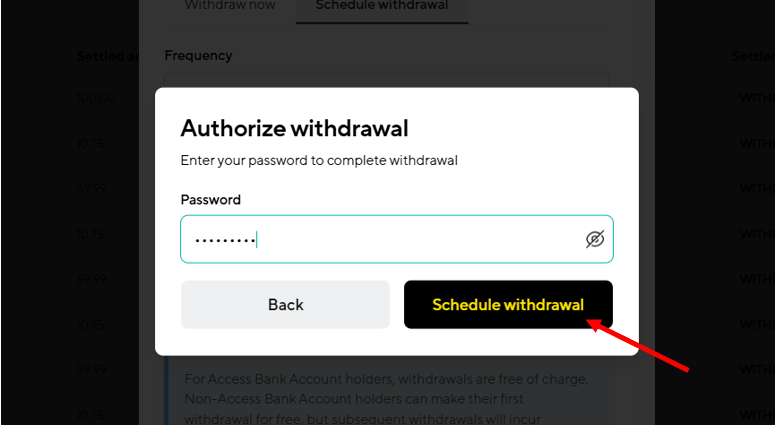Viewport: 776px width, 425px height.
Task: Click the Back button in the dialog
Action: pyautogui.click(x=285, y=304)
